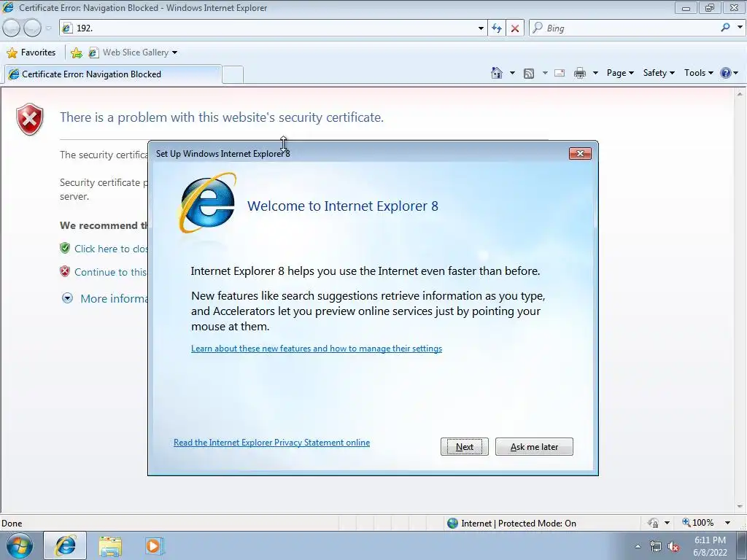Click the network tray icon
Viewport: 747px width, 560px height.
pyautogui.click(x=656, y=546)
